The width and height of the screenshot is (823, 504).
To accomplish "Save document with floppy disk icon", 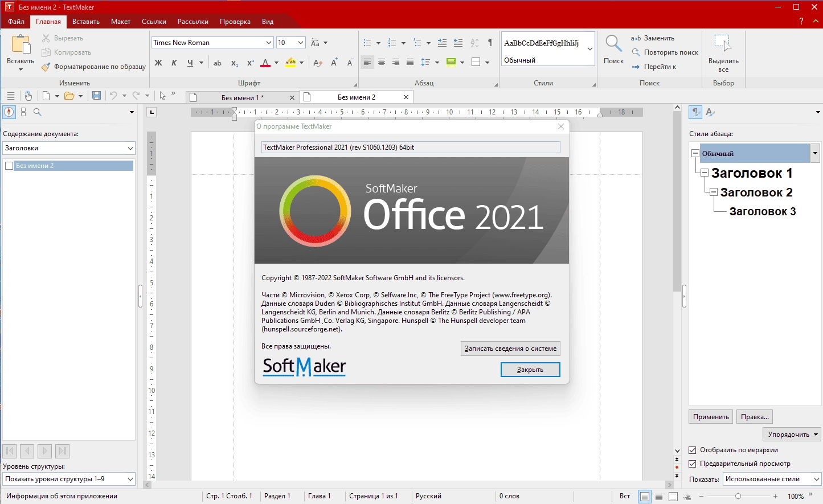I will pyautogui.click(x=96, y=96).
